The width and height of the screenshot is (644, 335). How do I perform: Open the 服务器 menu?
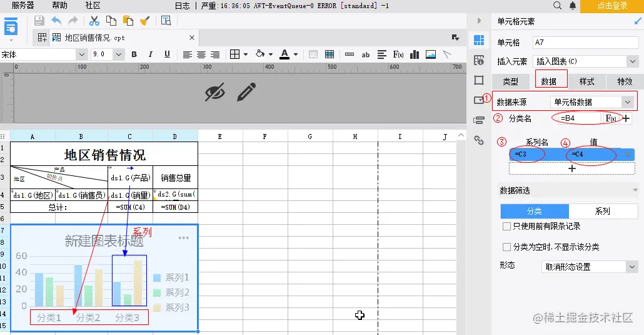point(23,6)
